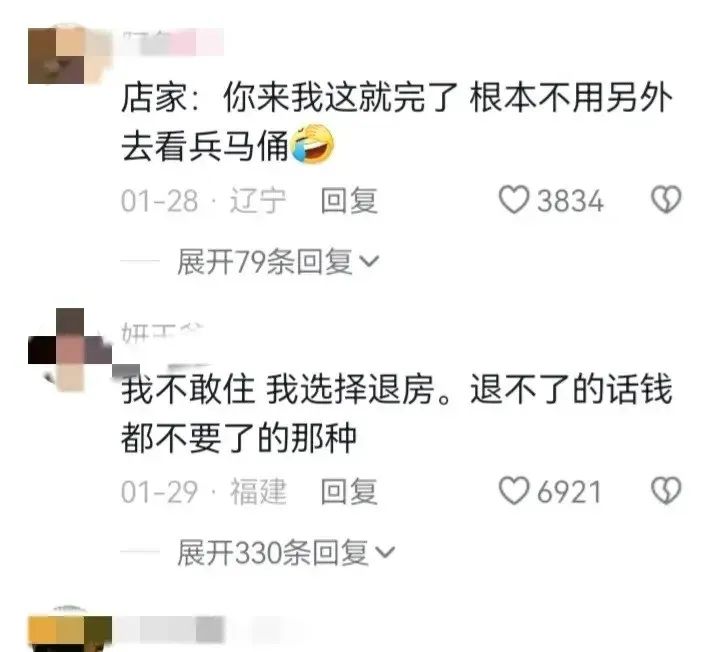Select the comment text starting with 店家

[x=397, y=122]
